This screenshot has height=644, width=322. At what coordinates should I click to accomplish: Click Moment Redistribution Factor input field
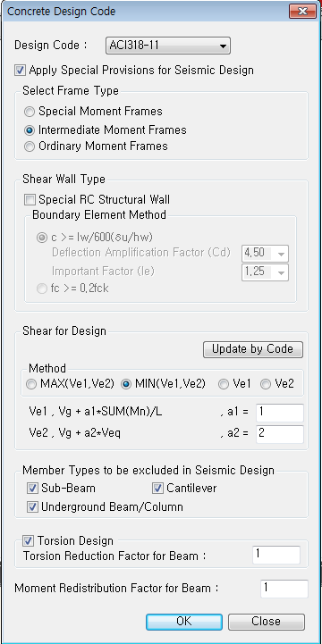click(x=284, y=589)
